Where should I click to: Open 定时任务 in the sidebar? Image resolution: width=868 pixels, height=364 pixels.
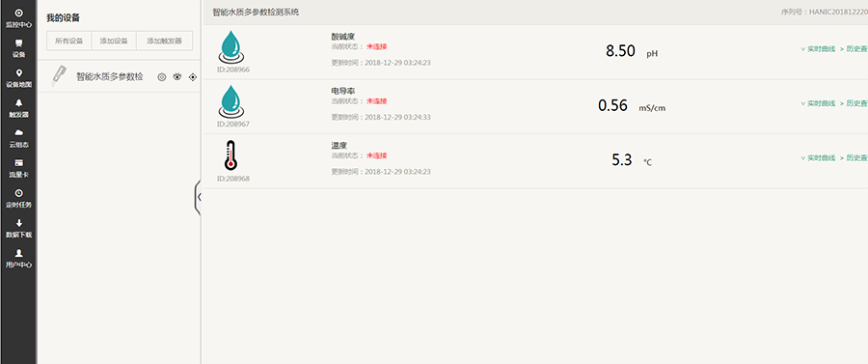[18, 198]
